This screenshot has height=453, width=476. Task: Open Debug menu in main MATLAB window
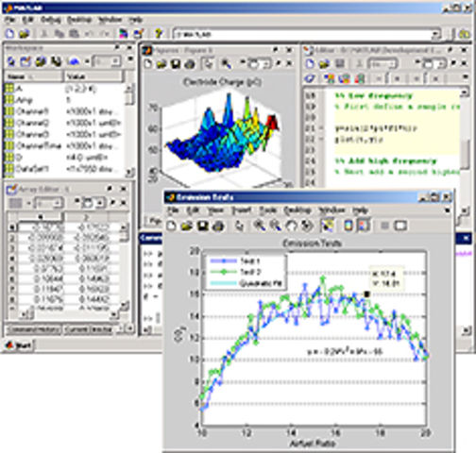point(50,20)
